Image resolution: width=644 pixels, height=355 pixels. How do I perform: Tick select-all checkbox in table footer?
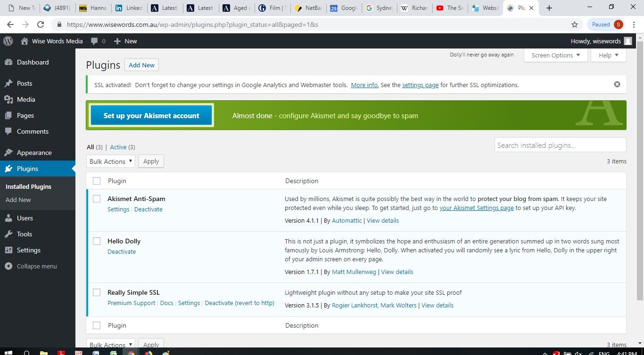97,325
